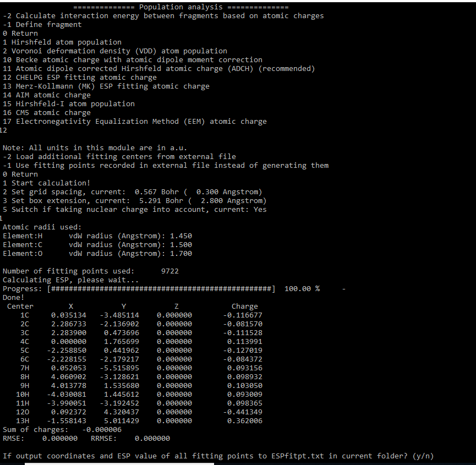Click the charge -0.116677 for atom 1C
The width and height of the screenshot is (476, 465).
coord(243,315)
